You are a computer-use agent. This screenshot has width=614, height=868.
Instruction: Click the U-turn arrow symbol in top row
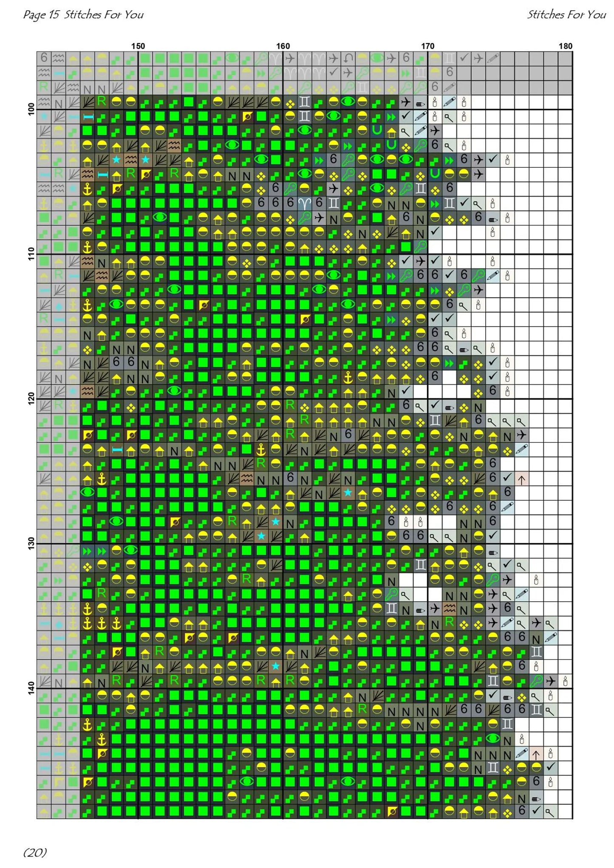pyautogui.click(x=348, y=58)
